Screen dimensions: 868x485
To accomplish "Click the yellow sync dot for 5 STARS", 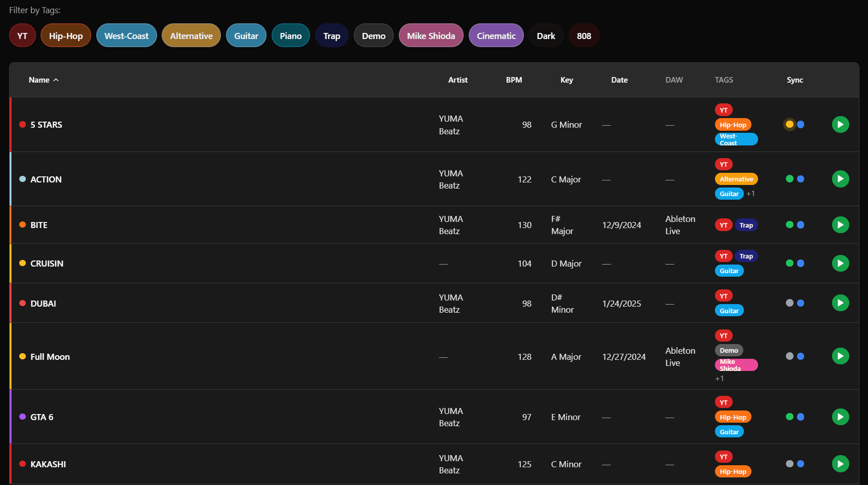I will [789, 124].
